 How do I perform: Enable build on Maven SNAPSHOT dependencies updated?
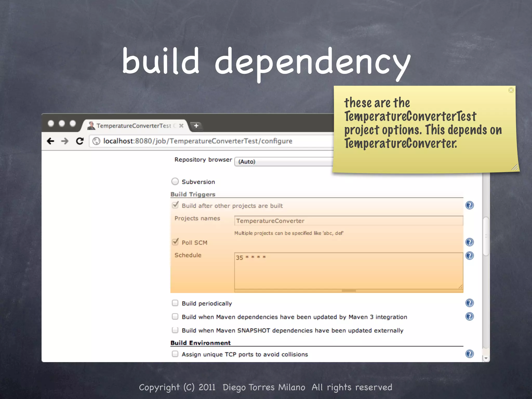175,330
